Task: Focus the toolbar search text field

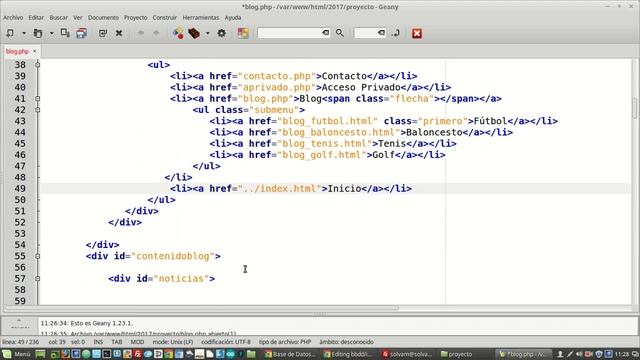Action: 290,33
